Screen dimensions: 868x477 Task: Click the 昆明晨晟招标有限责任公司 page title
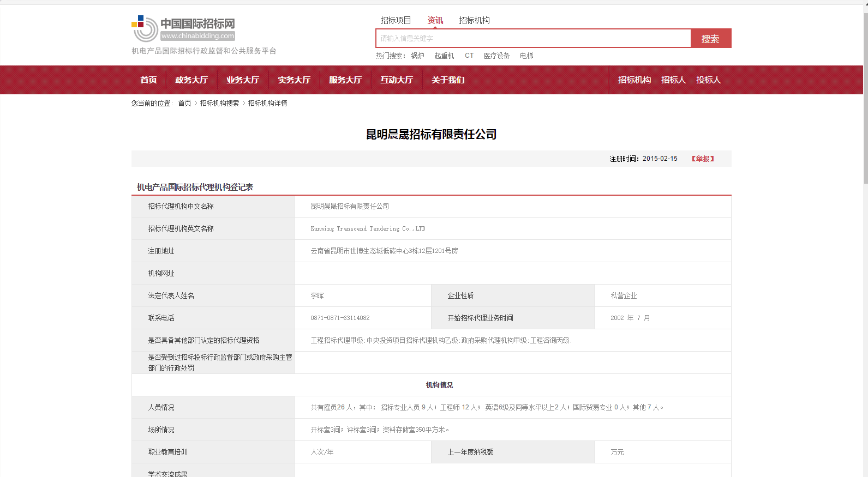tap(431, 135)
